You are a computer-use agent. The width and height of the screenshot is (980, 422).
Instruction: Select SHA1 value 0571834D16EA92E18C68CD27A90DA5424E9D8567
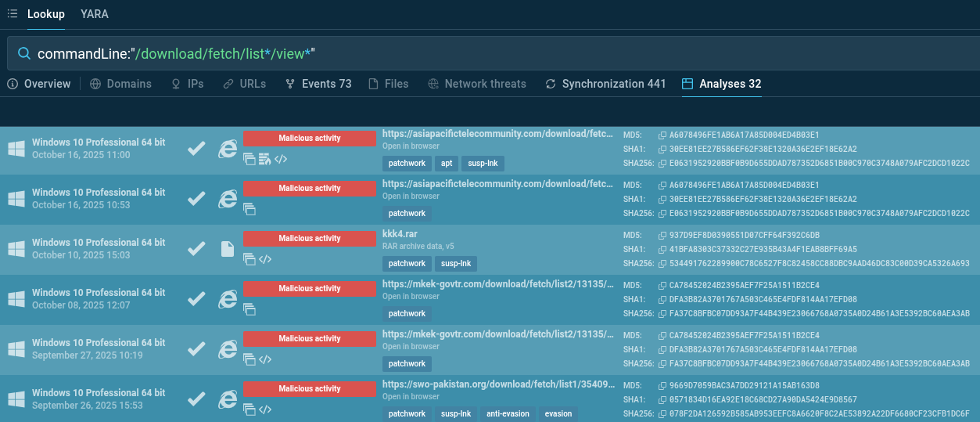click(763, 399)
